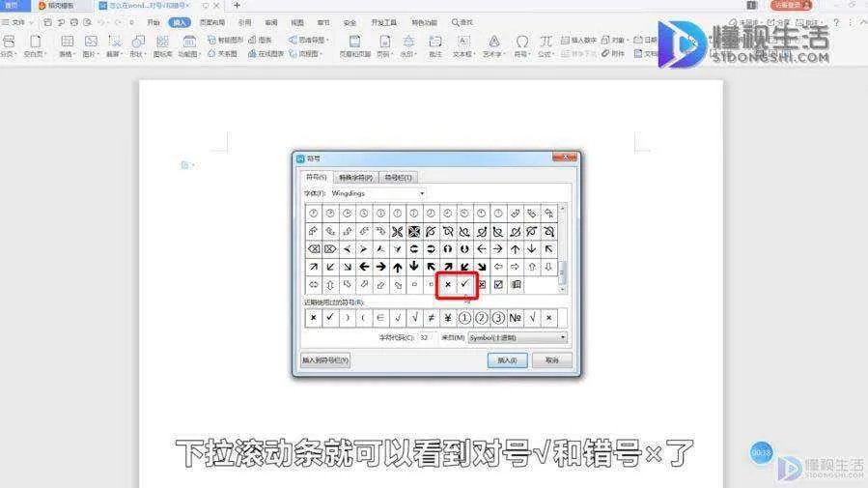Select the boxed check mark symbol
Viewport: 868px width, 488px height.
click(499, 284)
